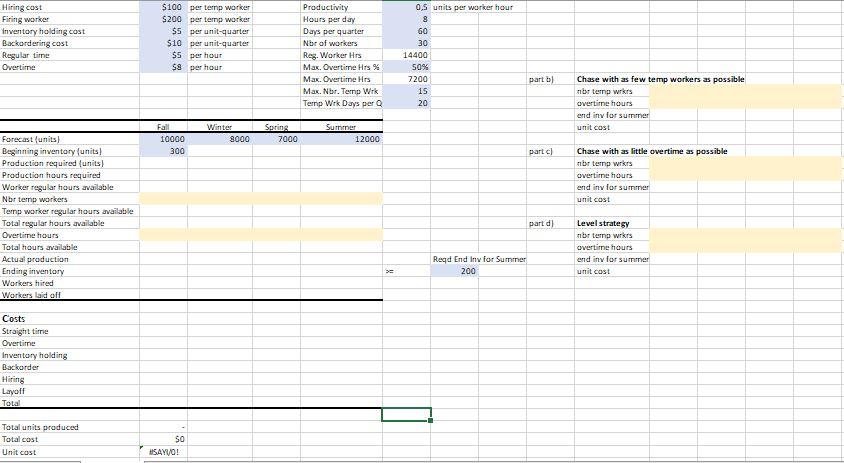Screen dimensions: 844x463
Task: Click the Max. Overtime Hrs % value 50%
Action: 406,67
